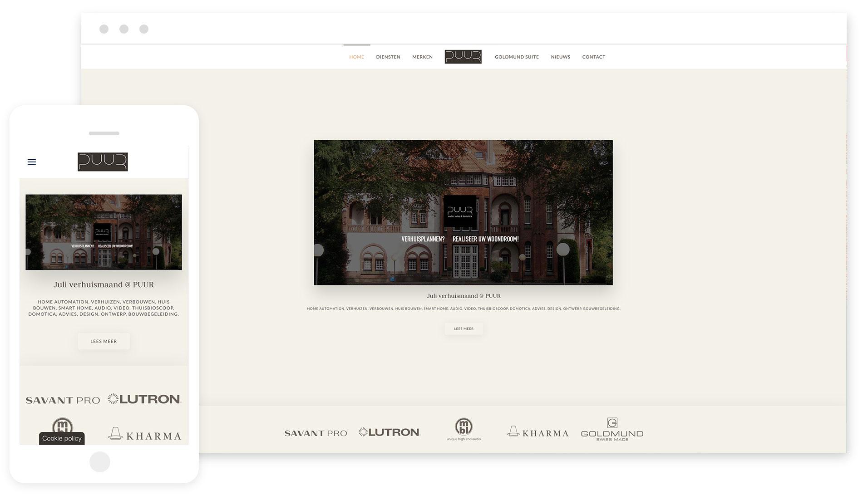Click the PUUR logo in desktop navigation
868x495 pixels.
(463, 57)
